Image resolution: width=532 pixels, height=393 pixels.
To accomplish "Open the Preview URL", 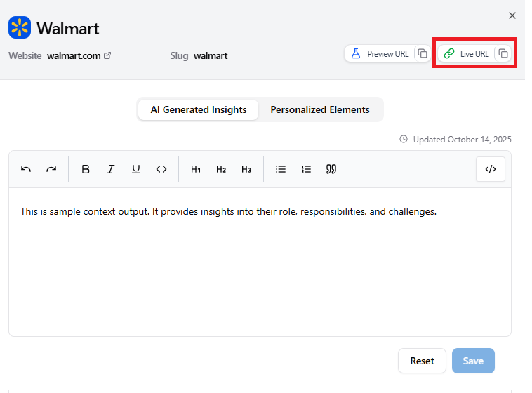I will [380, 53].
